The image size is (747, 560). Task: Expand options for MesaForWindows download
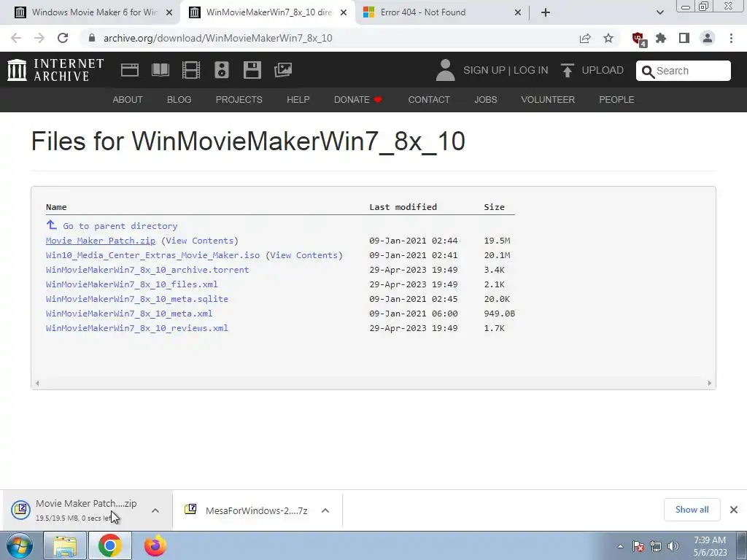(x=325, y=510)
